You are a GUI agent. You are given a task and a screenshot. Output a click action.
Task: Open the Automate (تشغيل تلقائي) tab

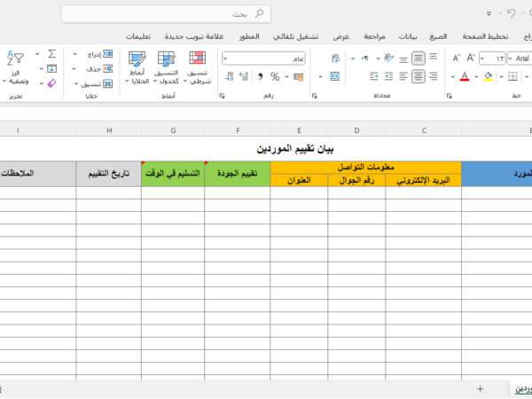295,36
